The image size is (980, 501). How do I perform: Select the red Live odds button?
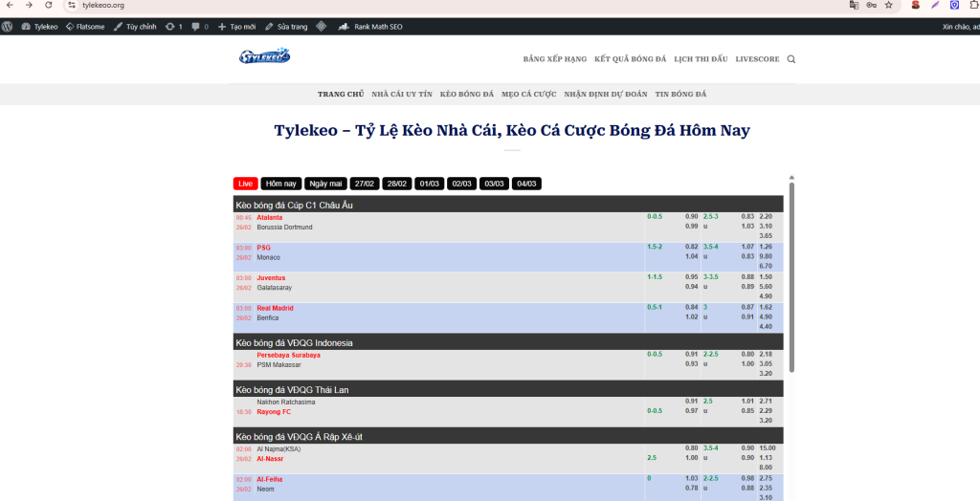(x=246, y=184)
